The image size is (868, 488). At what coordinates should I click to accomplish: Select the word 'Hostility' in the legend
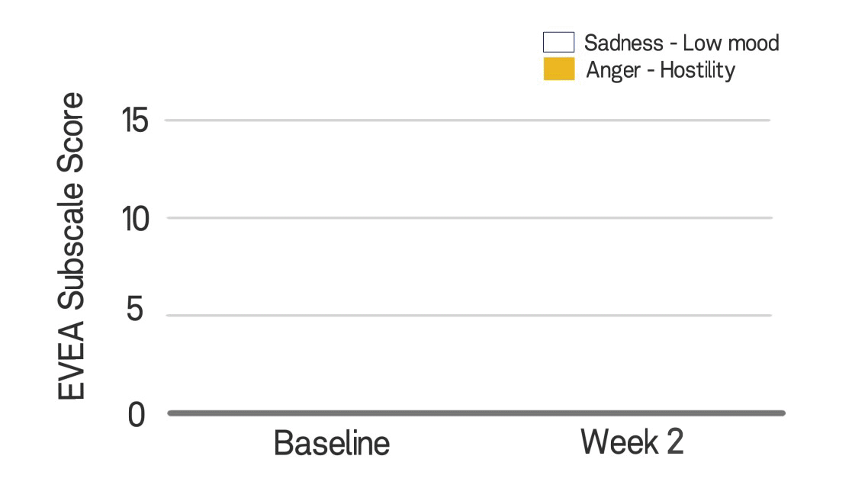click(697, 70)
